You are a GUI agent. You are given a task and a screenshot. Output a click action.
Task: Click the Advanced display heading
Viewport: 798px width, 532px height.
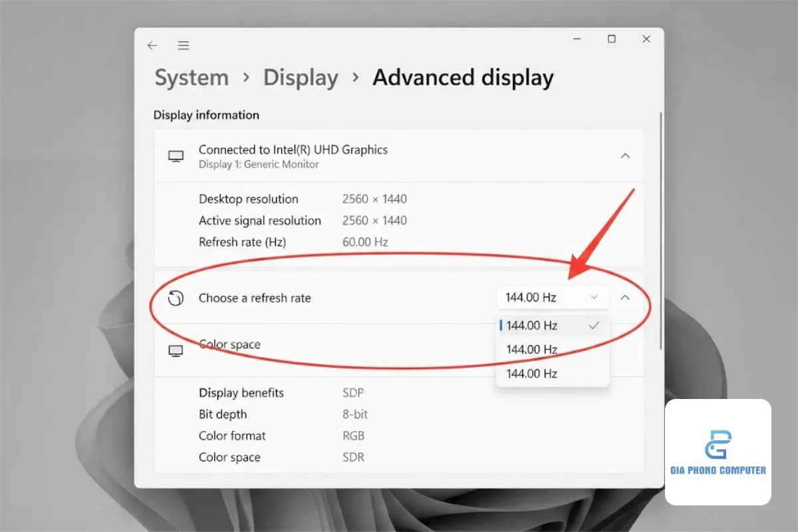463,78
